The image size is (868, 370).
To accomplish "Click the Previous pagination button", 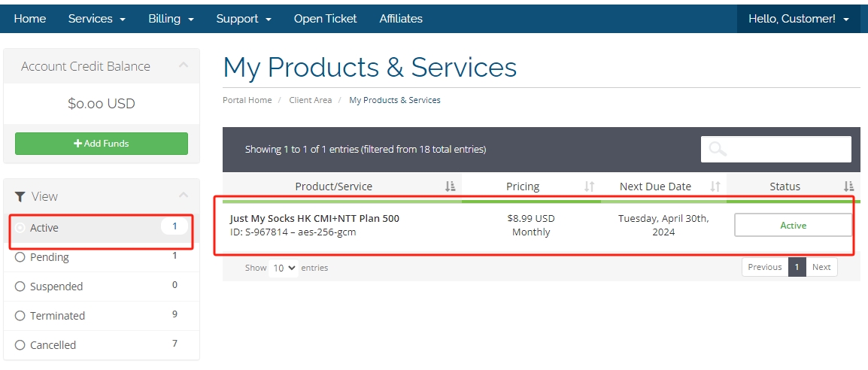I will coord(764,267).
